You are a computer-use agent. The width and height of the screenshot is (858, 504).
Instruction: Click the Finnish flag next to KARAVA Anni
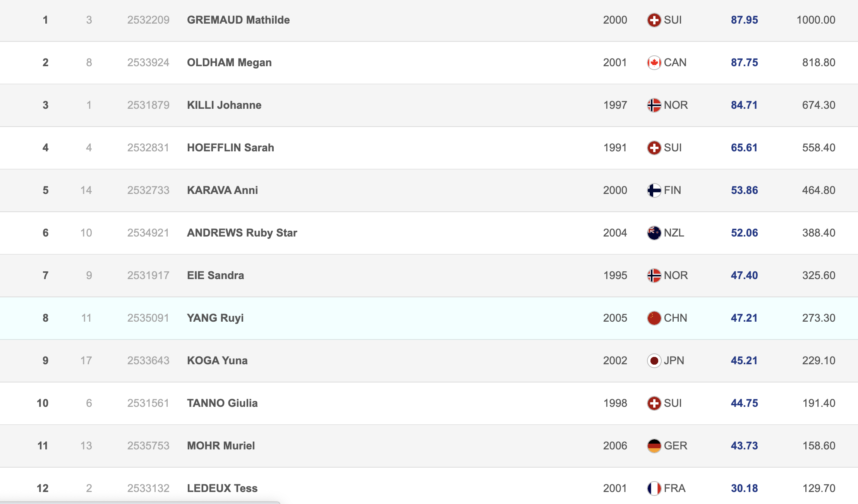[x=654, y=190]
